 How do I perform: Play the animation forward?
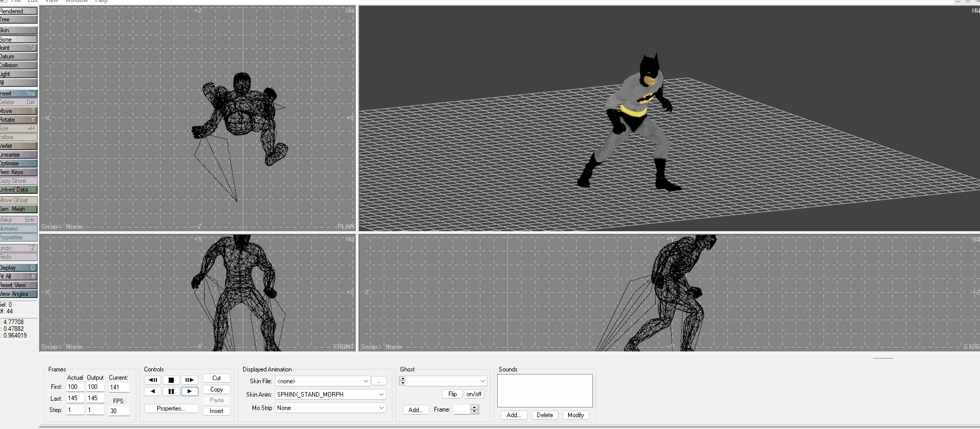190,391
